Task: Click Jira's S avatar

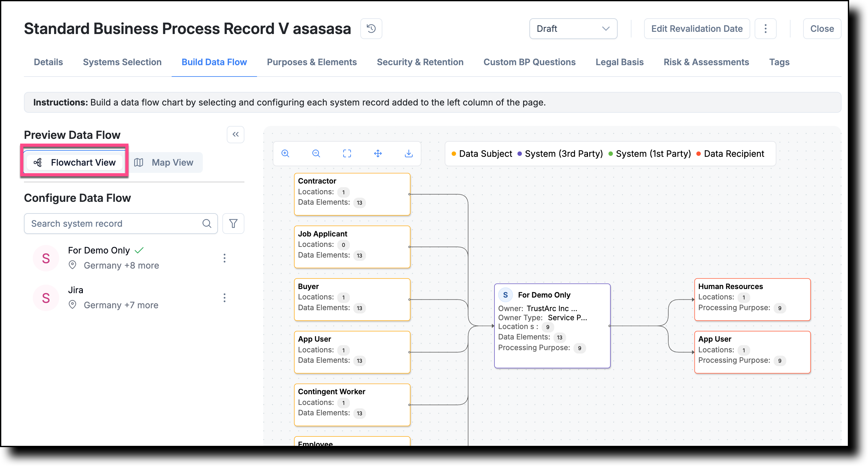Action: click(46, 298)
